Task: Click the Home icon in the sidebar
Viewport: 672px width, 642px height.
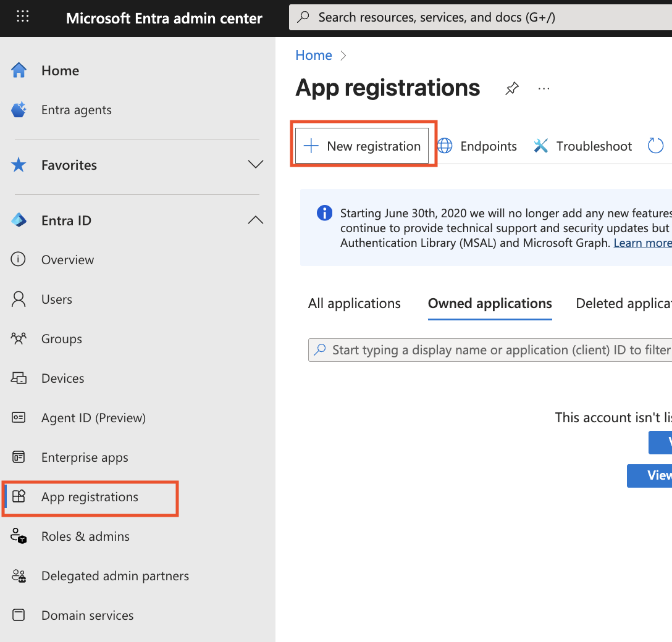Action: tap(19, 70)
